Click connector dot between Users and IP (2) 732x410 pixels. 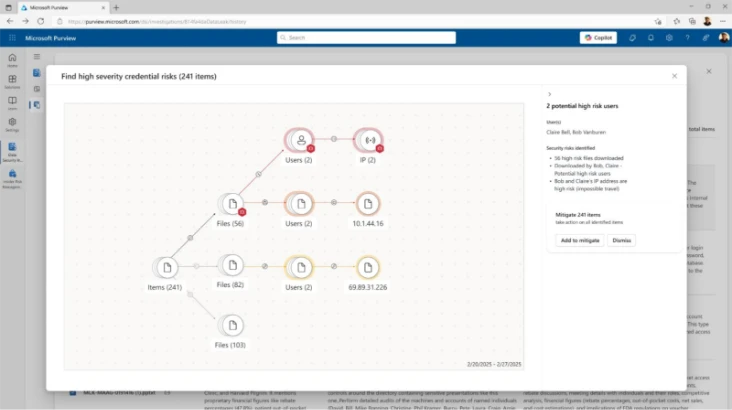[x=334, y=139]
